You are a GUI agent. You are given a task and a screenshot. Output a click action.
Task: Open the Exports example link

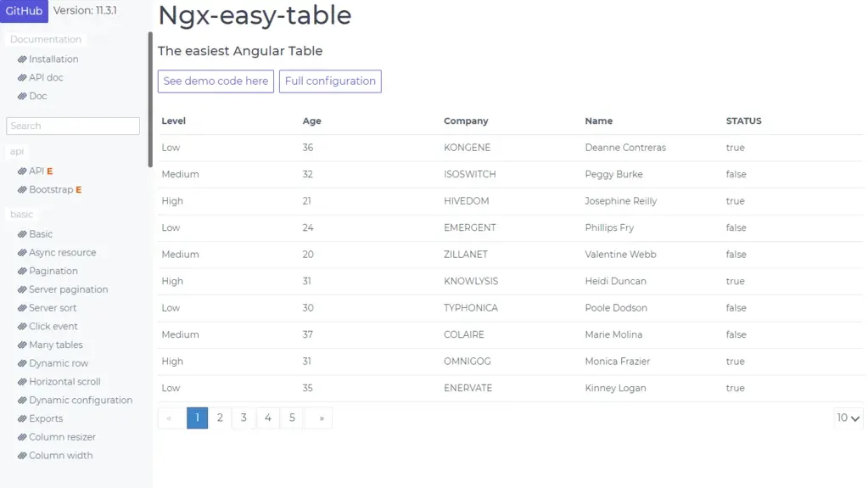(46, 418)
